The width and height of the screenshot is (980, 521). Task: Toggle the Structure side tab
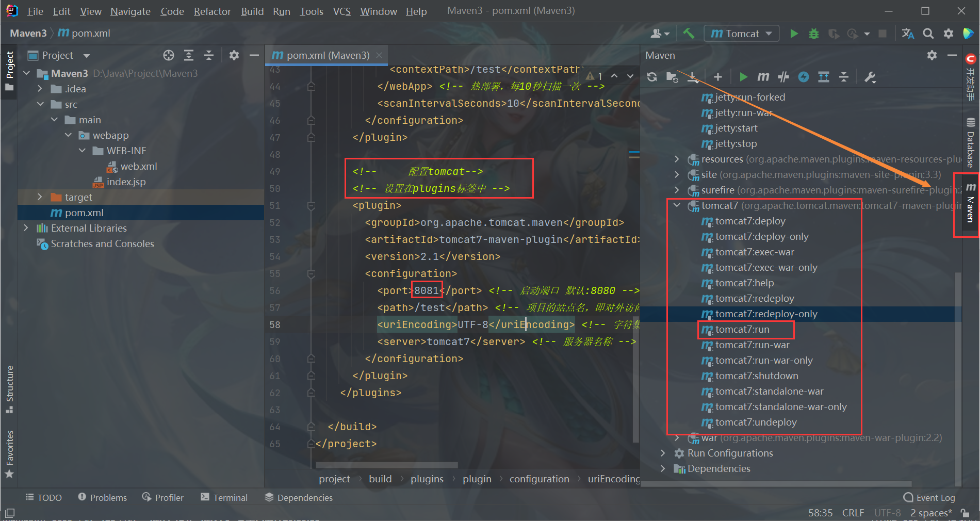coord(9,389)
